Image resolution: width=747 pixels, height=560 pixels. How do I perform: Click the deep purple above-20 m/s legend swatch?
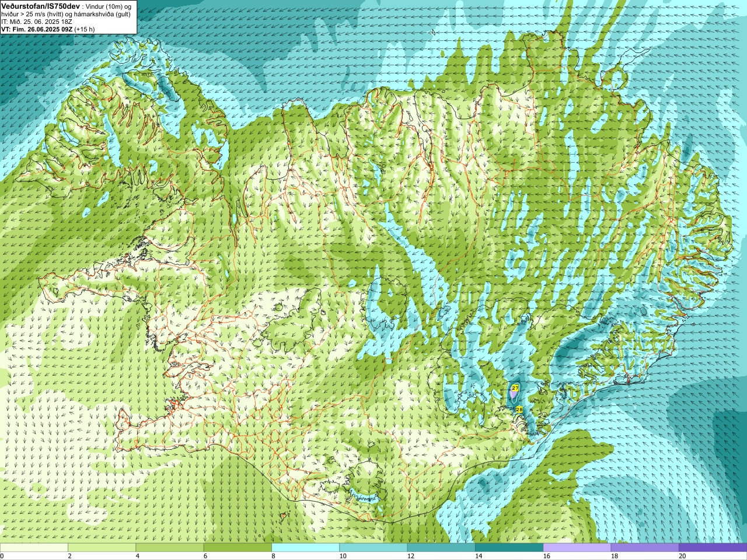coord(713,547)
